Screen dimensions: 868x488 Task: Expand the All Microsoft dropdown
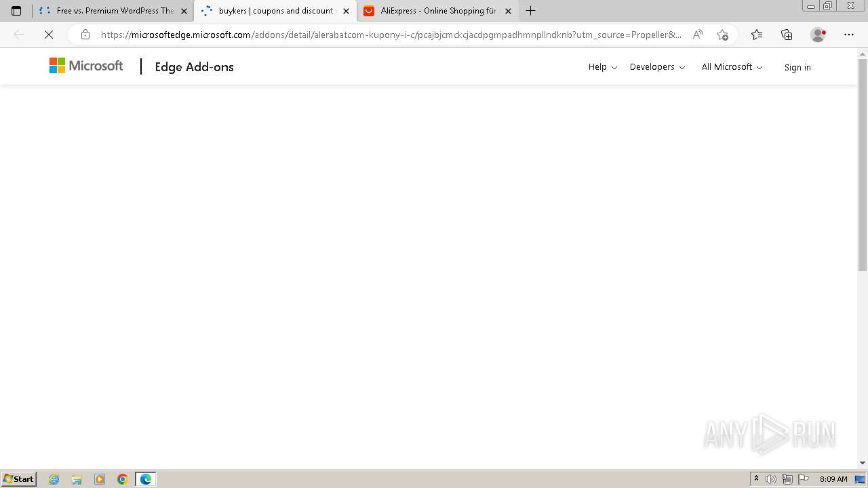[732, 67]
